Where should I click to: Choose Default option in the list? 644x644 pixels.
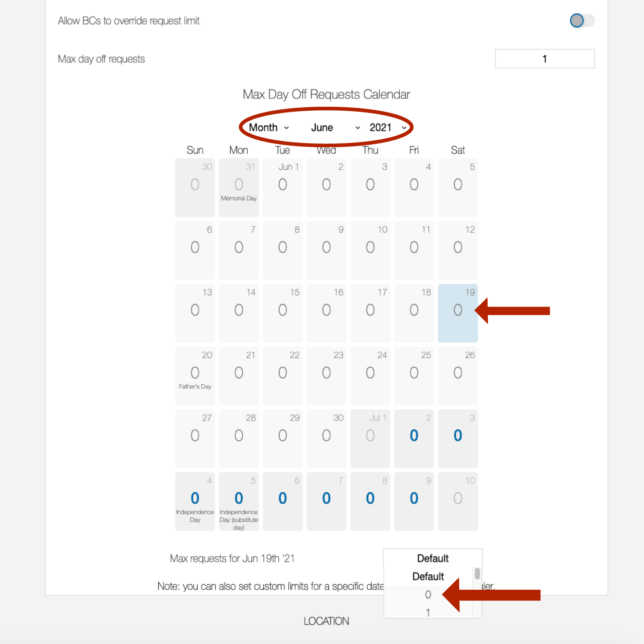tap(428, 577)
